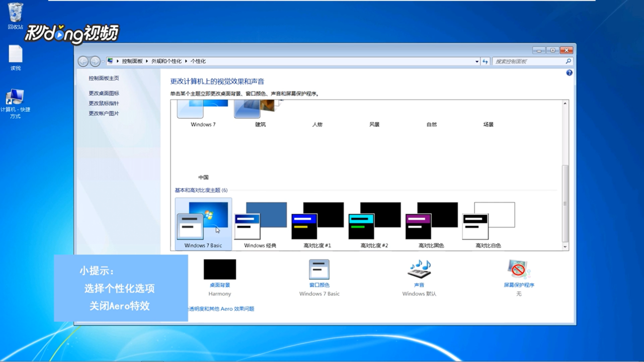644x362 pixels.
Task: Open the Aero 效果问题 troubleshooting link
Action: (x=221, y=309)
